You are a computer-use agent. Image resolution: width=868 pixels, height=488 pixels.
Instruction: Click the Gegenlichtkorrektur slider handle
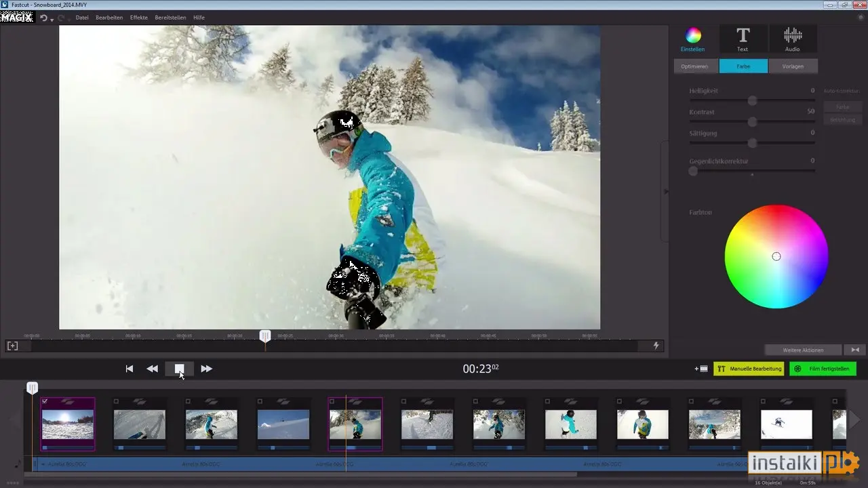[x=693, y=171]
